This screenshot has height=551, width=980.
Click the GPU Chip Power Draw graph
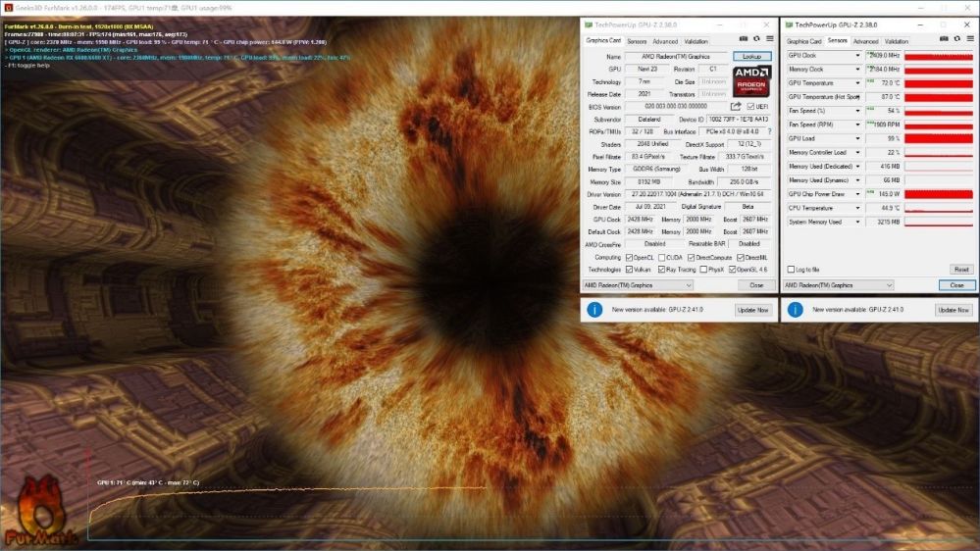[939, 194]
